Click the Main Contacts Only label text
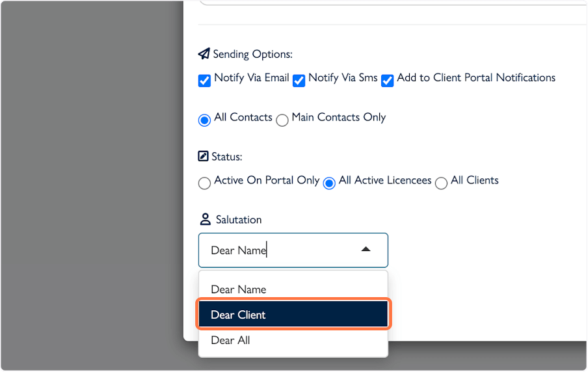588x372 pixels. point(339,118)
